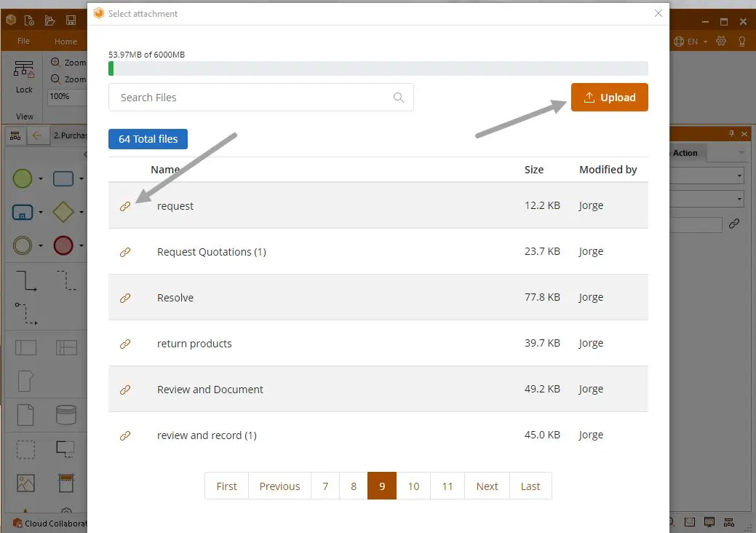Image resolution: width=756 pixels, height=533 pixels.
Task: Click the 100% zoom field
Action: point(66,97)
